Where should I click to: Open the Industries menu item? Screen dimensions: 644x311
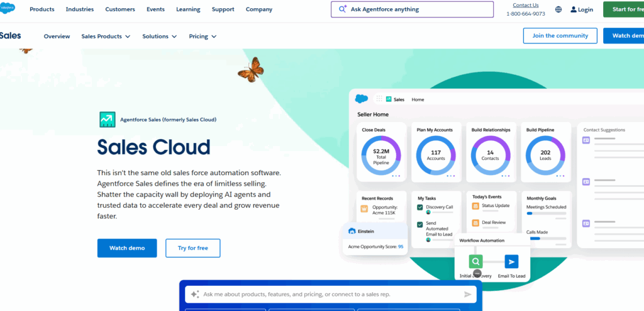coord(80,9)
